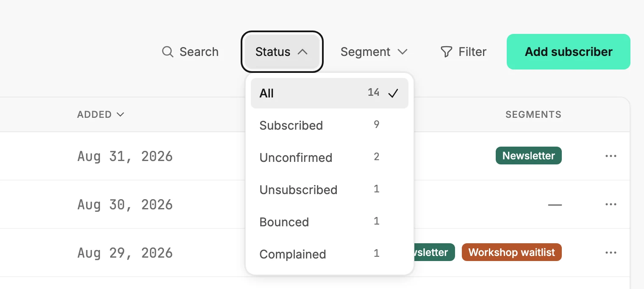Screen dimensions: 644x289
Task: Click the count 9 beside Subscribed
Action: point(377,125)
